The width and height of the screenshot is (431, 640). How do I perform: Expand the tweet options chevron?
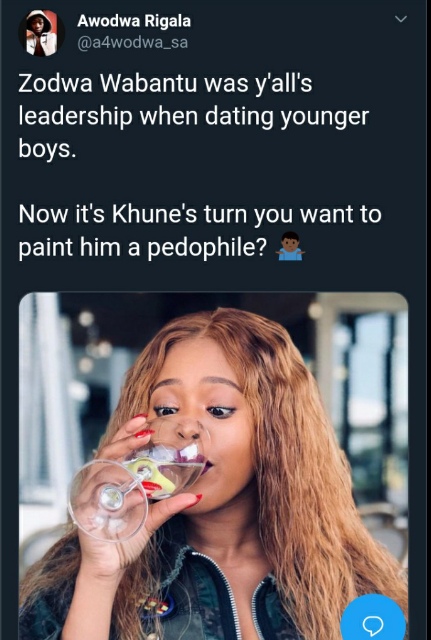pos(401,19)
